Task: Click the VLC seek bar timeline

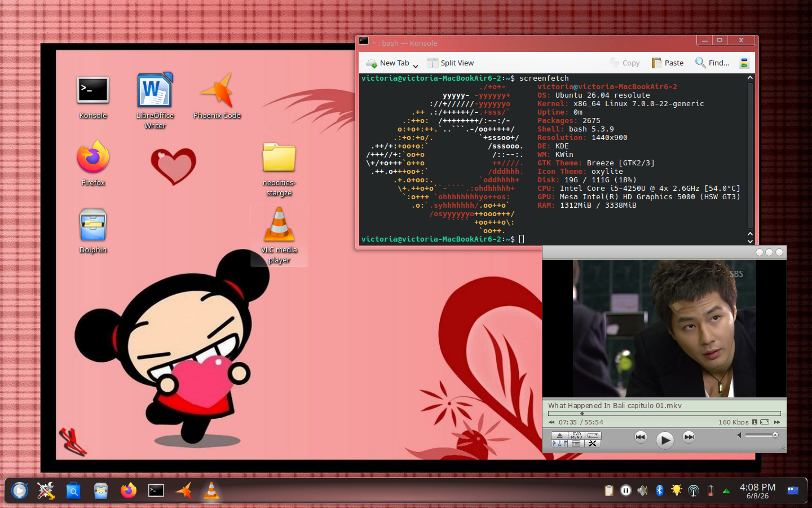Action: click(664, 413)
